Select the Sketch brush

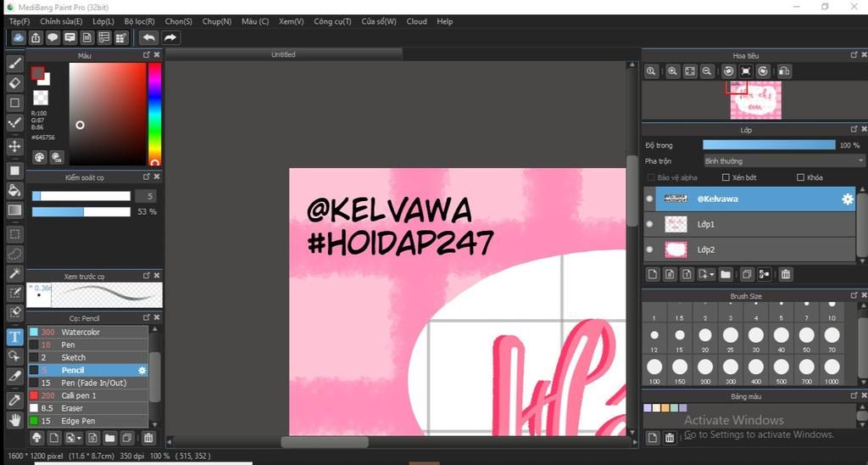point(88,357)
